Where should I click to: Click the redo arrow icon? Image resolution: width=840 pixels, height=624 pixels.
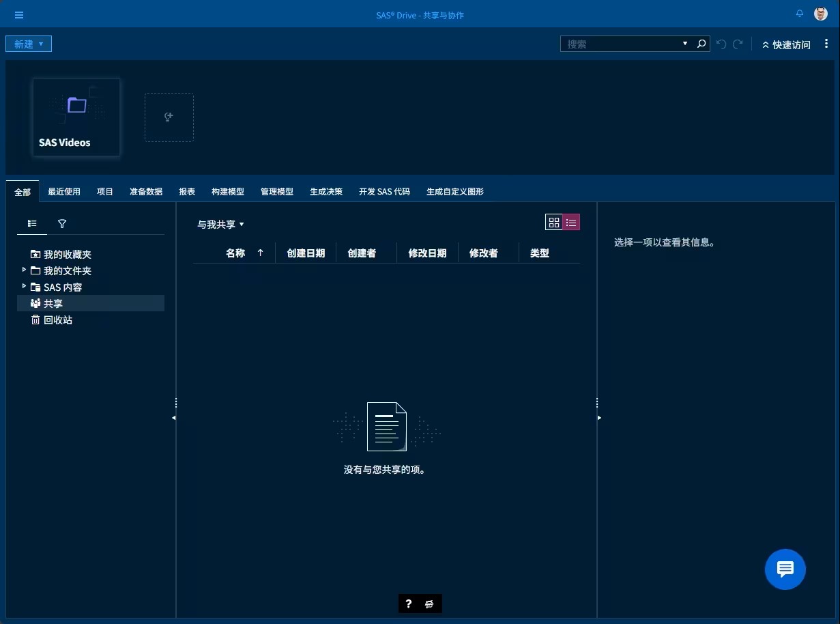coord(738,44)
